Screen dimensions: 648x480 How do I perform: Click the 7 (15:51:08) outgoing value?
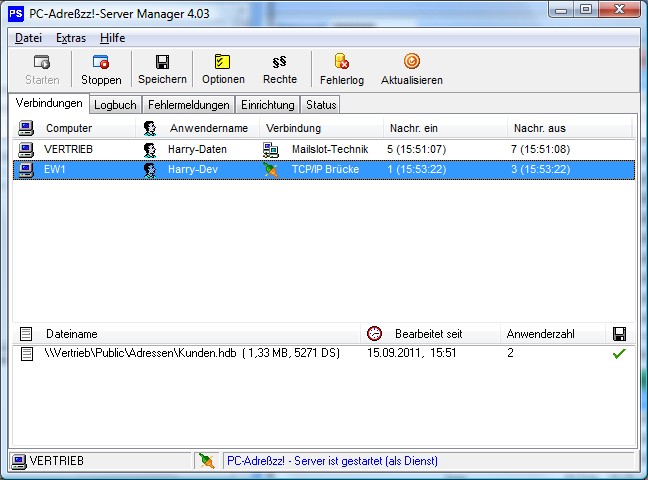(541, 149)
